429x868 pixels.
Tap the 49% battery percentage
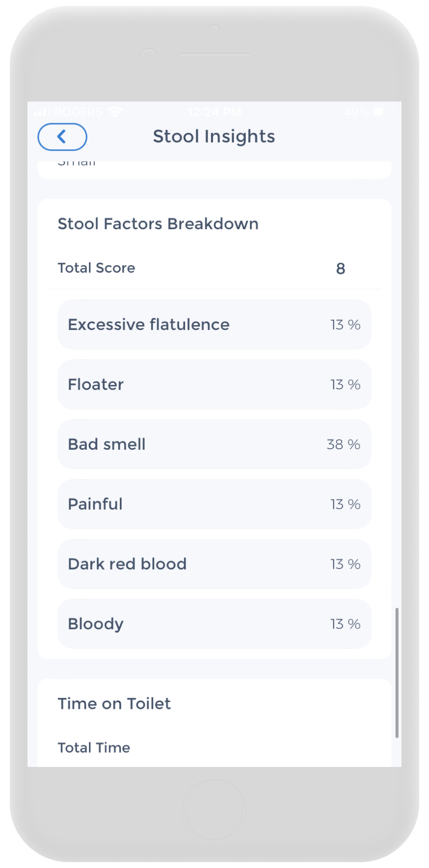(355, 112)
